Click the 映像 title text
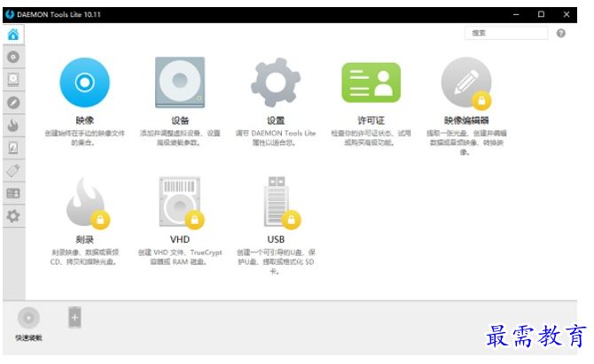594x364 pixels. 84,120
